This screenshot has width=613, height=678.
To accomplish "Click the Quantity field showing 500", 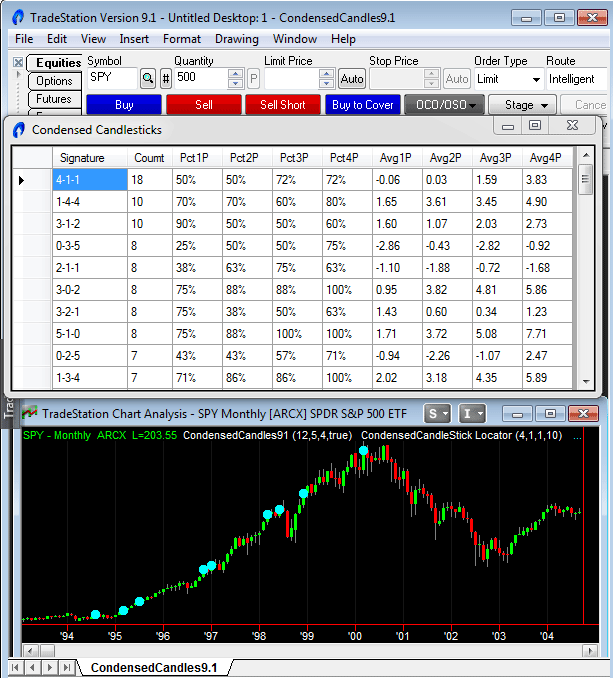I will [201, 78].
